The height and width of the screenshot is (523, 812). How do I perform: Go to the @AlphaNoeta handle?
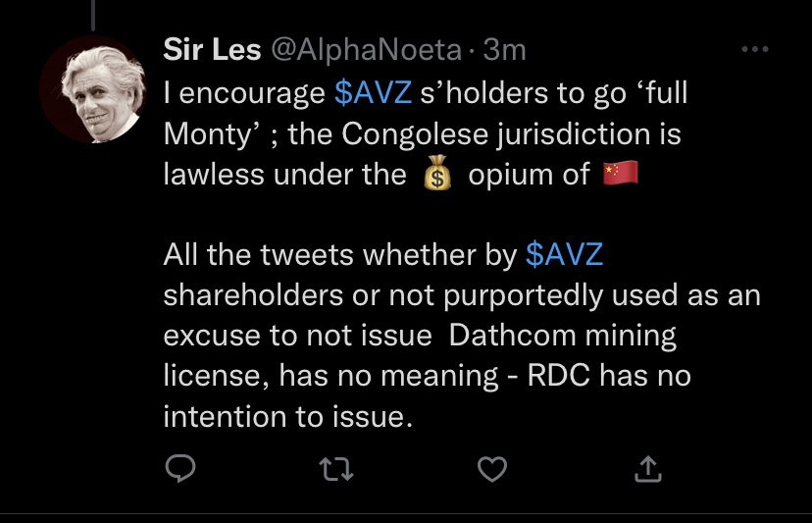(360, 50)
